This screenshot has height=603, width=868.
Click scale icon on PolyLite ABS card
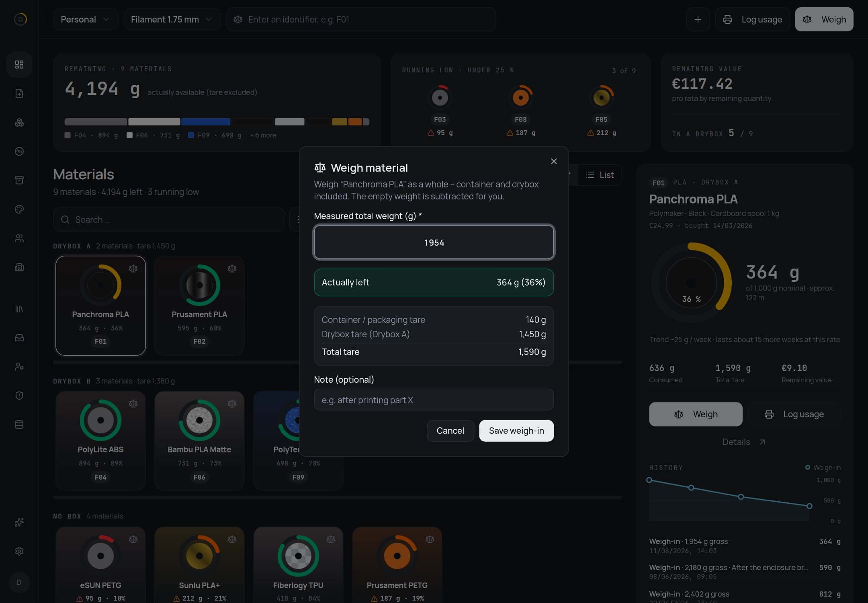pyautogui.click(x=133, y=403)
